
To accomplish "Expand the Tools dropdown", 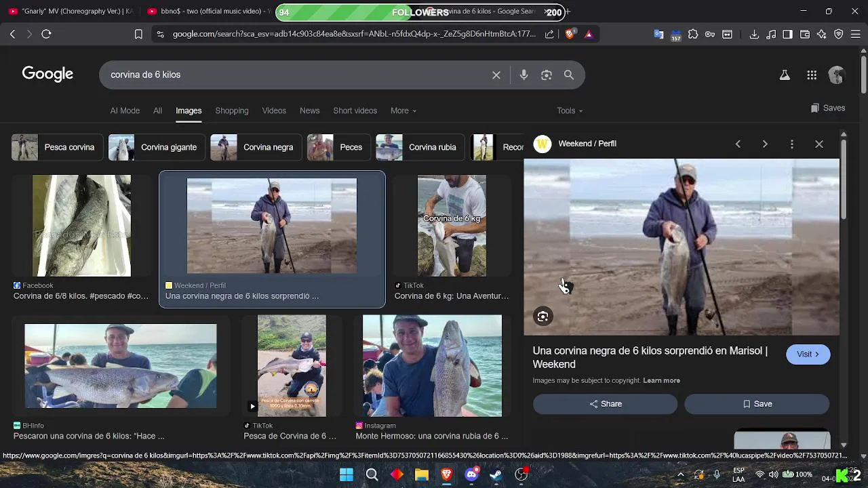I will (x=570, y=110).
